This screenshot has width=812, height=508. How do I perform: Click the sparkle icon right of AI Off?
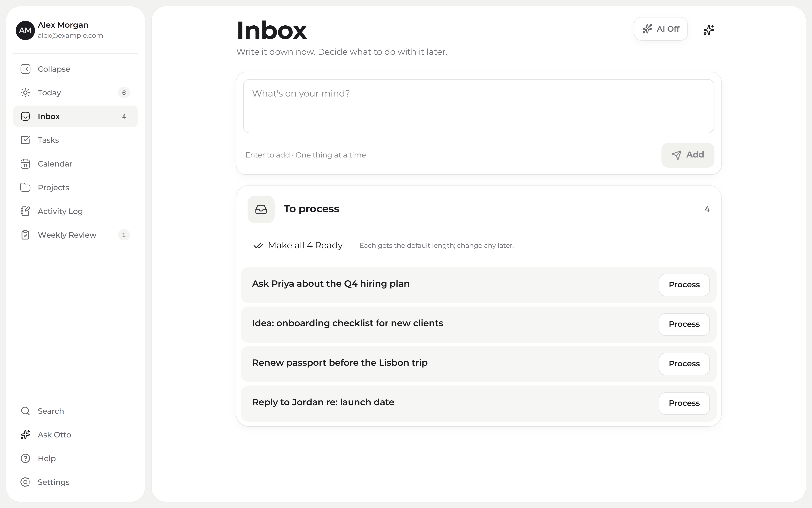709,30
